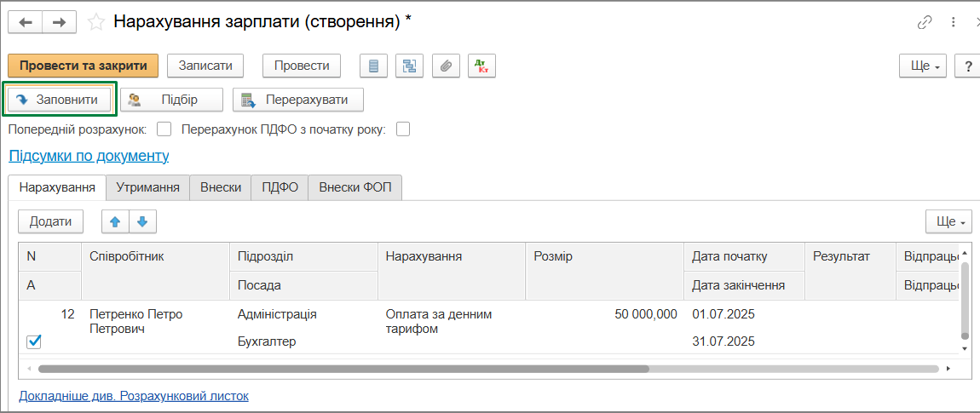The image size is (980, 413).
Task: Click horizontal scrollbar right arrow
Action: [x=948, y=369]
